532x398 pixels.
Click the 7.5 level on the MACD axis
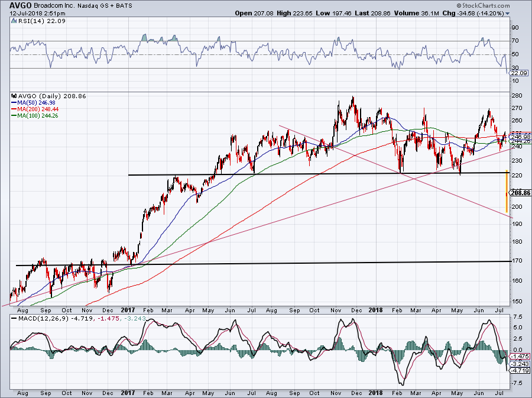click(x=518, y=316)
